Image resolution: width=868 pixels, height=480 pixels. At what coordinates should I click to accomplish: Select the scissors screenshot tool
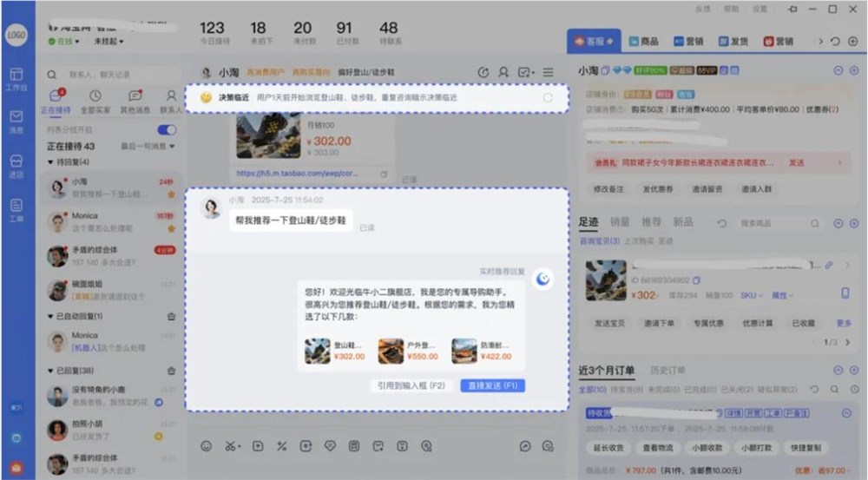[x=231, y=446]
